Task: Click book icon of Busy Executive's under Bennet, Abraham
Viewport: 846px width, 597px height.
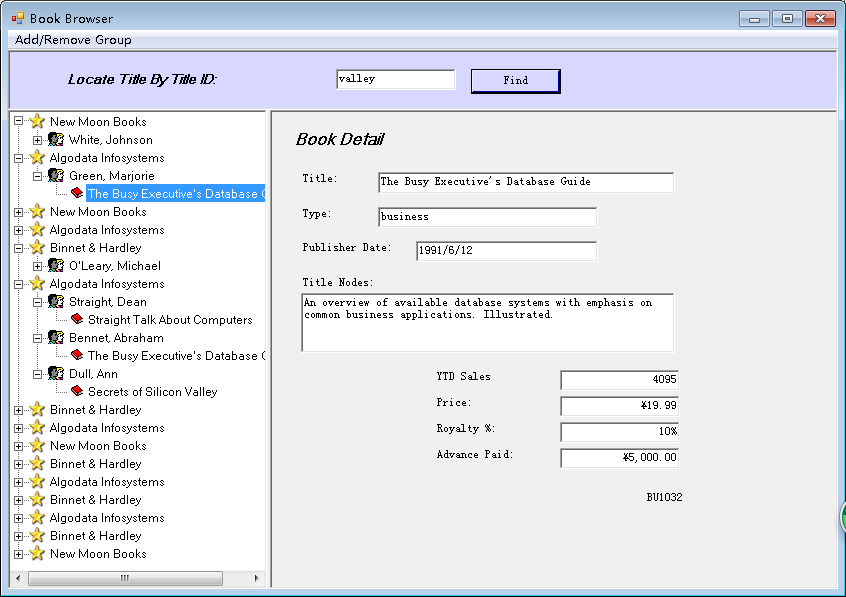Action: [x=77, y=355]
